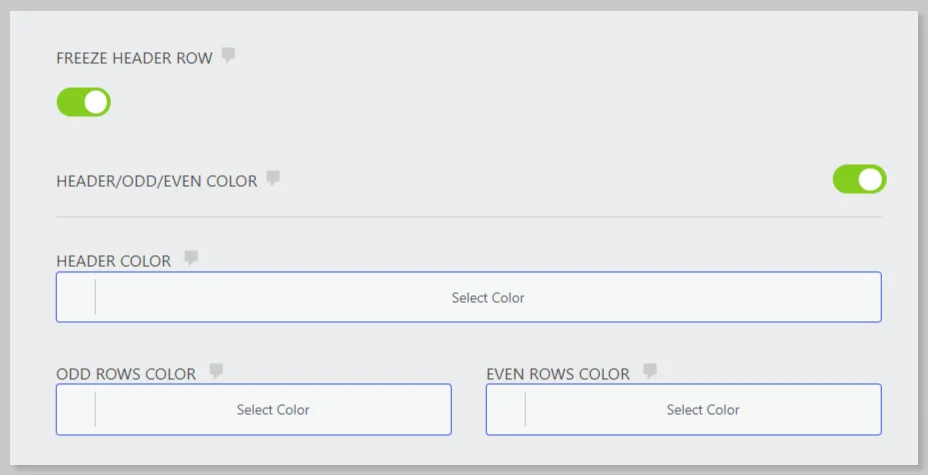Click the Odd Rows Color label

(126, 374)
